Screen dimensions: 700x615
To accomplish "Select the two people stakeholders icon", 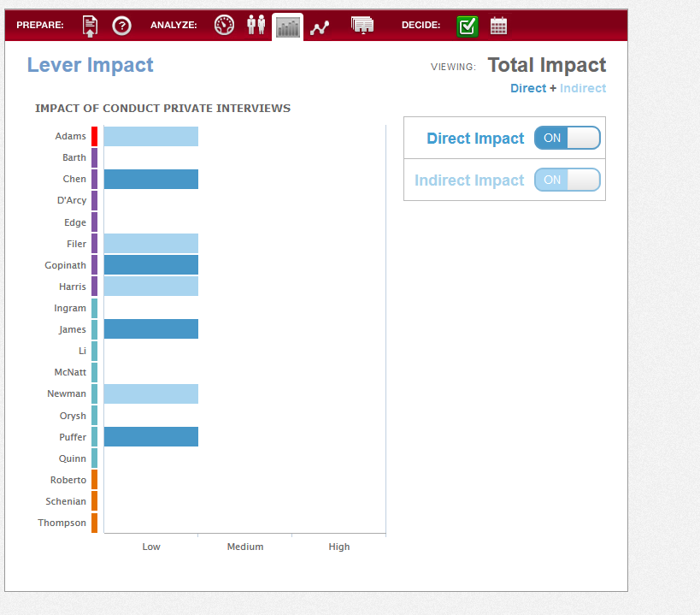I will pos(256,25).
